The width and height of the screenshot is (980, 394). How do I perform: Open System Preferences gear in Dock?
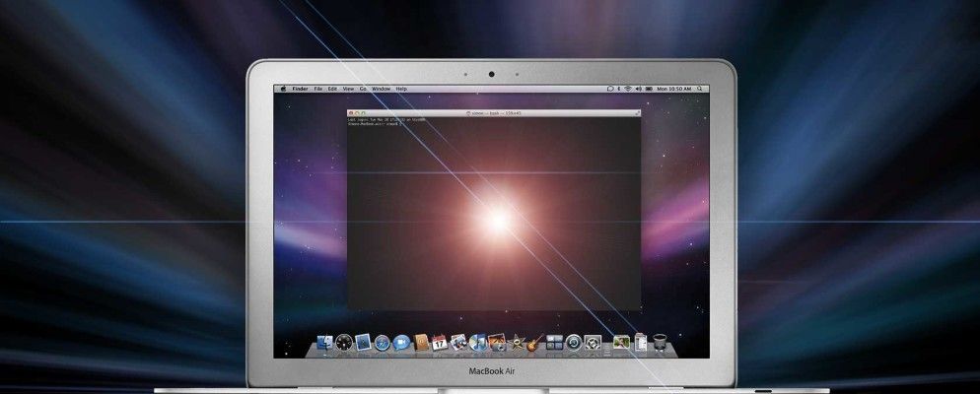593,342
